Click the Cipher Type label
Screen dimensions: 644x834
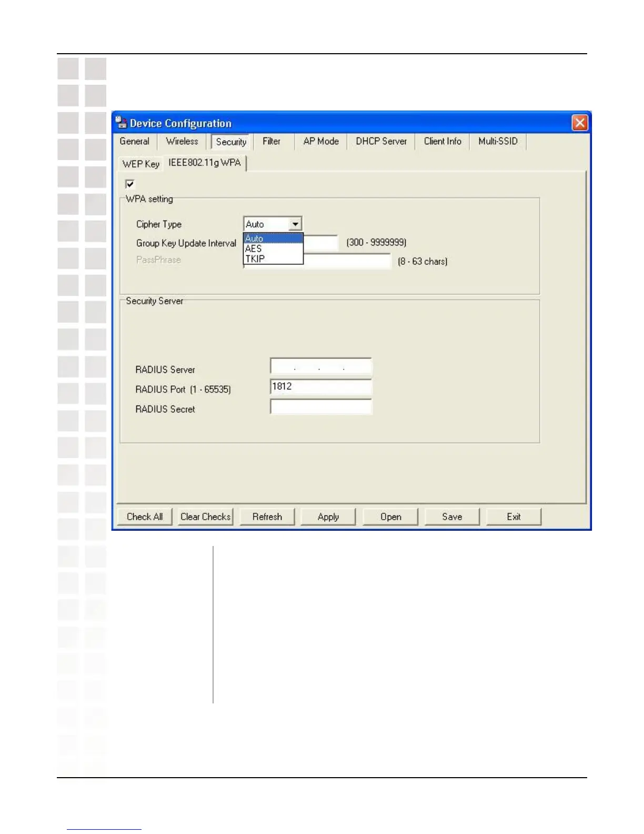click(x=159, y=224)
